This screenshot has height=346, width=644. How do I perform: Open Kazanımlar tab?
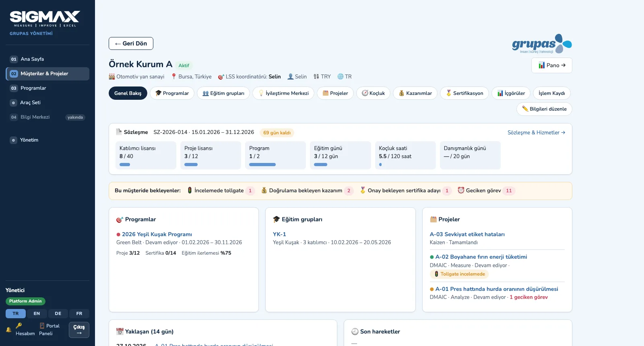[415, 93]
